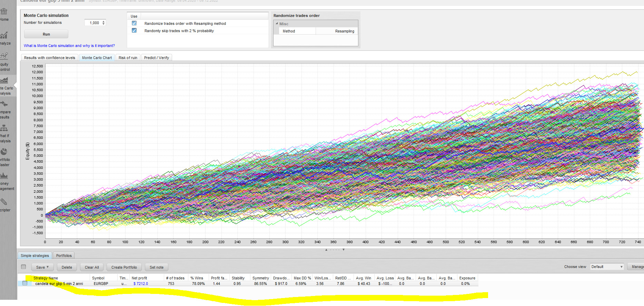The height and width of the screenshot is (306, 644).
Task: Select Monte Carlo analysis sidebar icon
Action: click(x=4, y=83)
